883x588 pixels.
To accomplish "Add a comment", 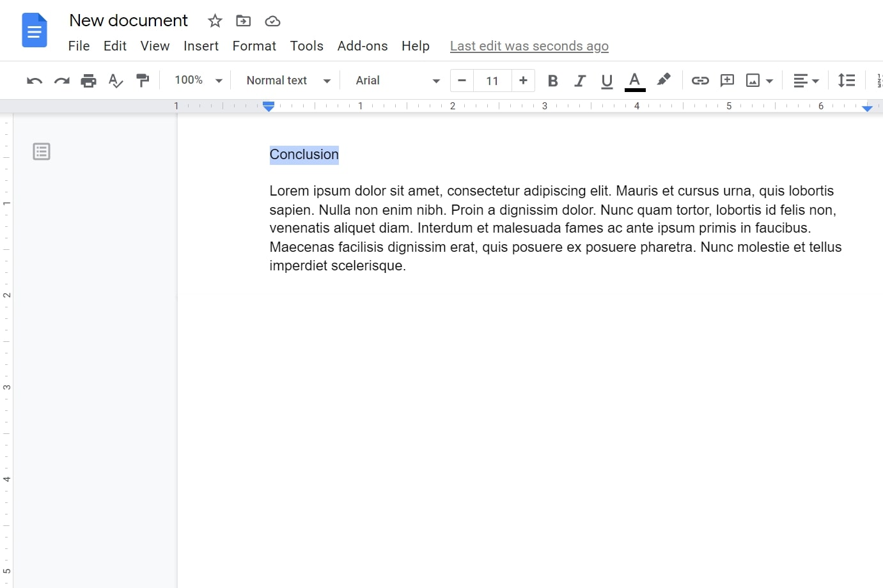I will pos(727,81).
